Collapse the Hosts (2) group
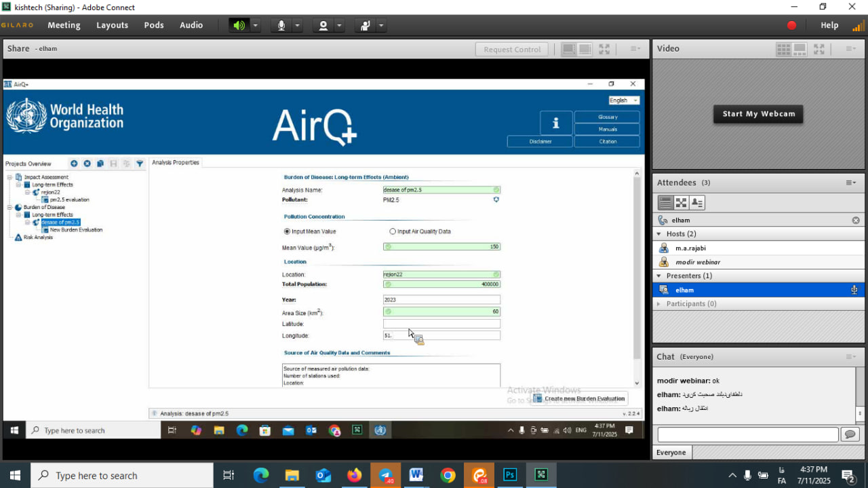 pos(659,233)
